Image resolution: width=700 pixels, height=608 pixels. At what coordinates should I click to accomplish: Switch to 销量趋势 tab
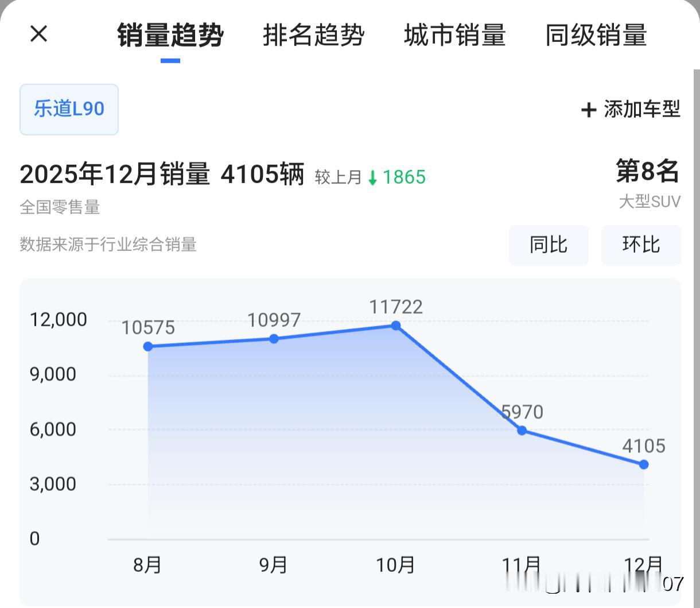pyautogui.click(x=170, y=35)
